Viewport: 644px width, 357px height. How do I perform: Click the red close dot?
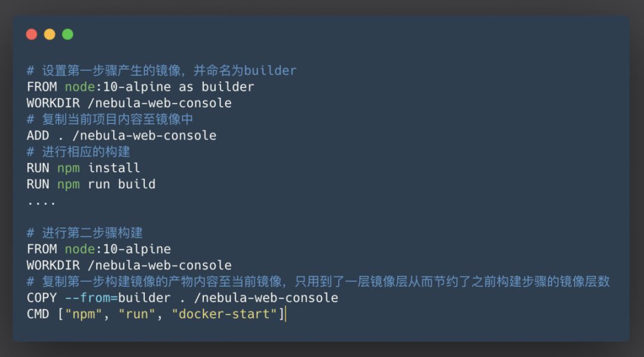pos(32,35)
